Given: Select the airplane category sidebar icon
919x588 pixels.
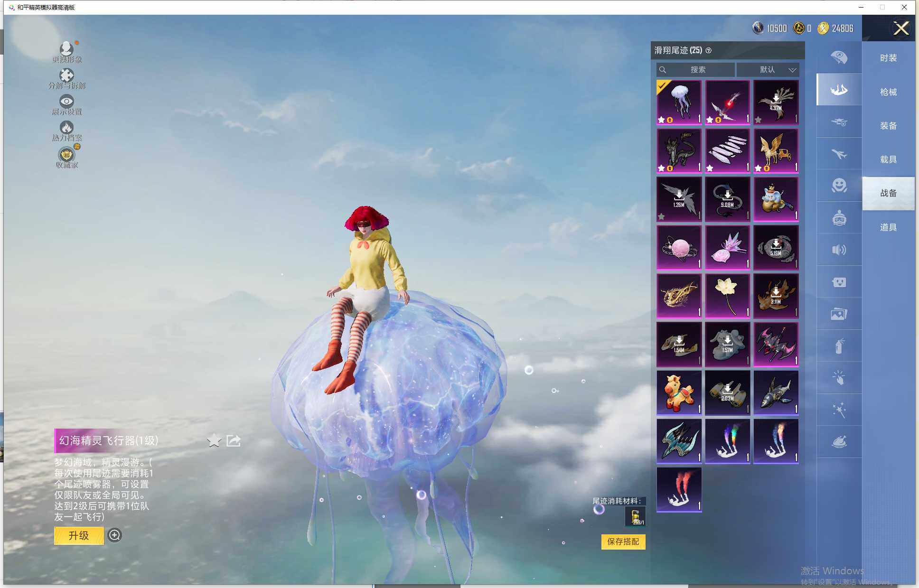Looking at the screenshot, I should 839,154.
